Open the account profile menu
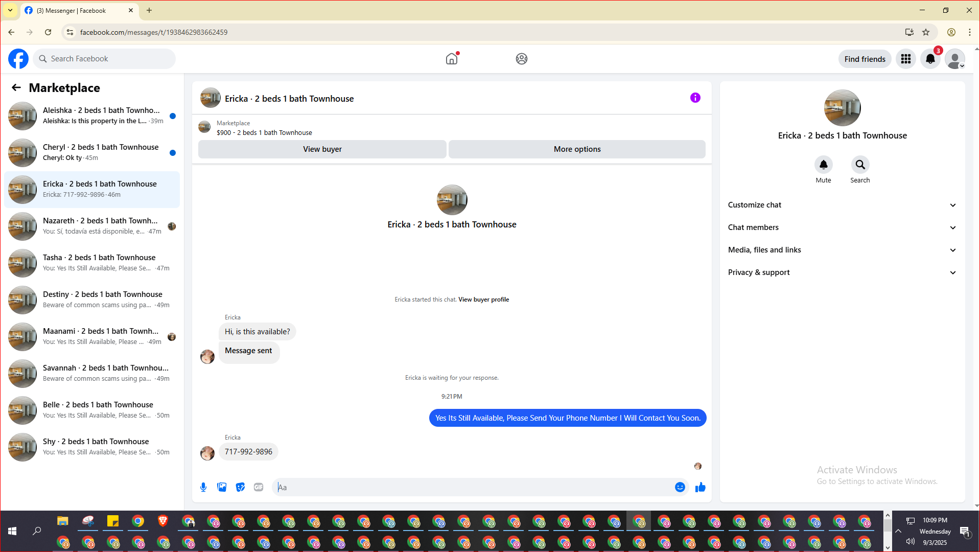Screen dimensions: 980x552 click(955, 59)
